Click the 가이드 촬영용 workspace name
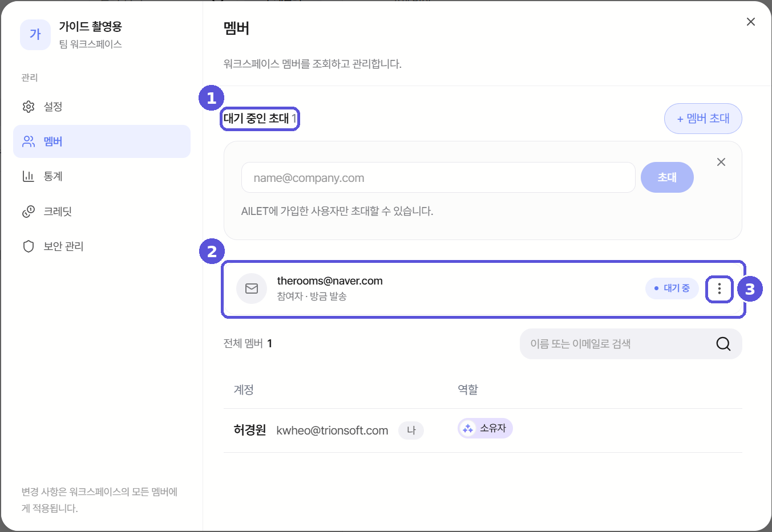This screenshot has height=532, width=772. point(90,26)
